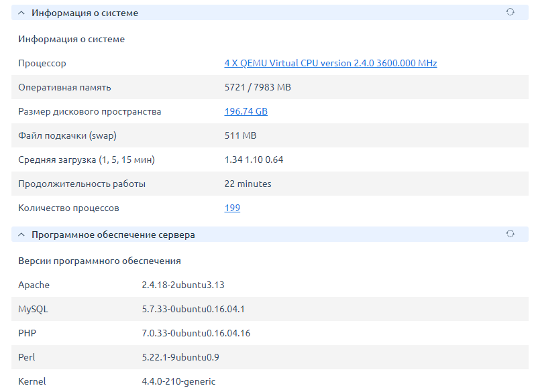Viewport: 536px width, 392px height.
Task: Open the 199 processes count link
Action: pyautogui.click(x=232, y=208)
